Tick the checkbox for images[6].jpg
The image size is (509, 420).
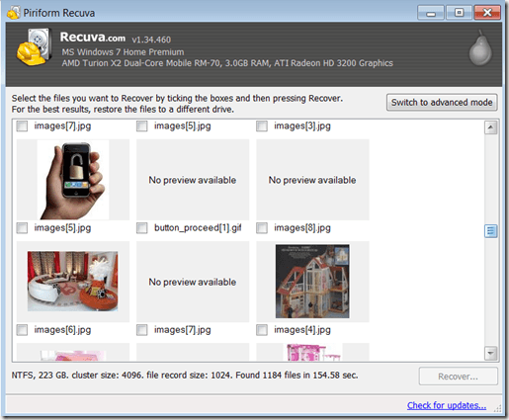pyautogui.click(x=22, y=330)
